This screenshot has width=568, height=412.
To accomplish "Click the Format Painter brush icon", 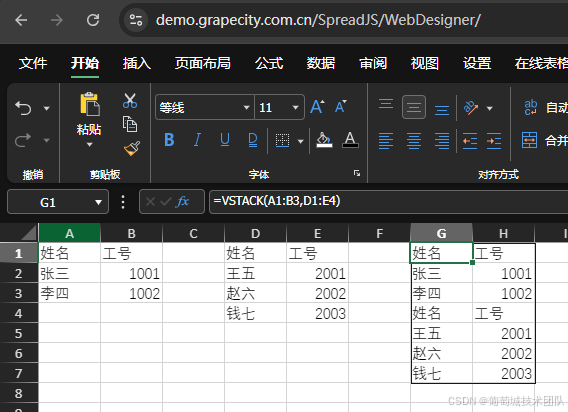I will click(x=132, y=149).
